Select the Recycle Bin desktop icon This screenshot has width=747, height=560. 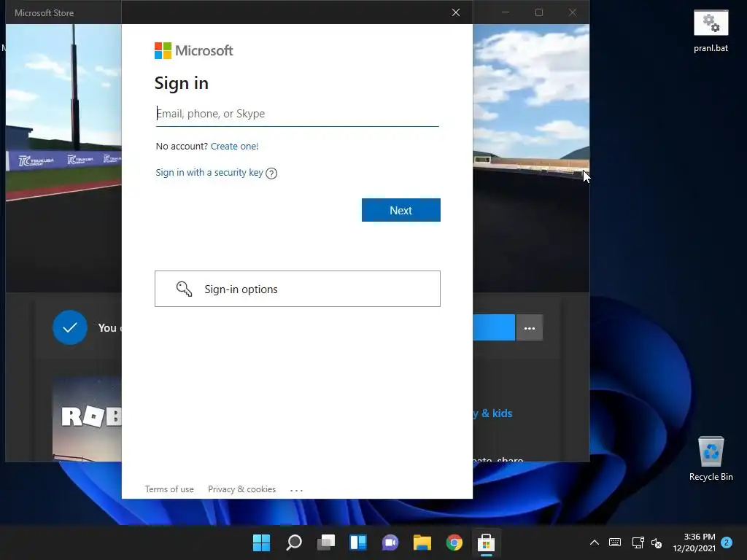pos(711,458)
